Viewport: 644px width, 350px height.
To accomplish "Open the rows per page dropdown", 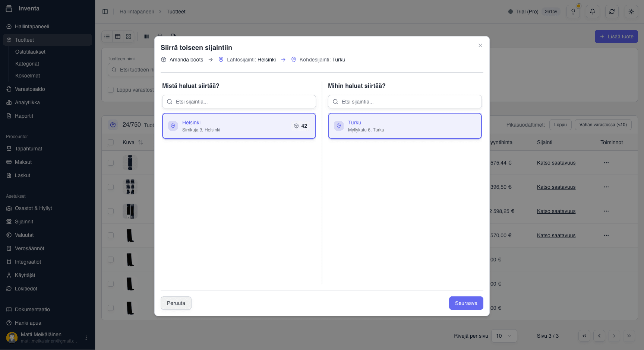I will (x=504, y=336).
